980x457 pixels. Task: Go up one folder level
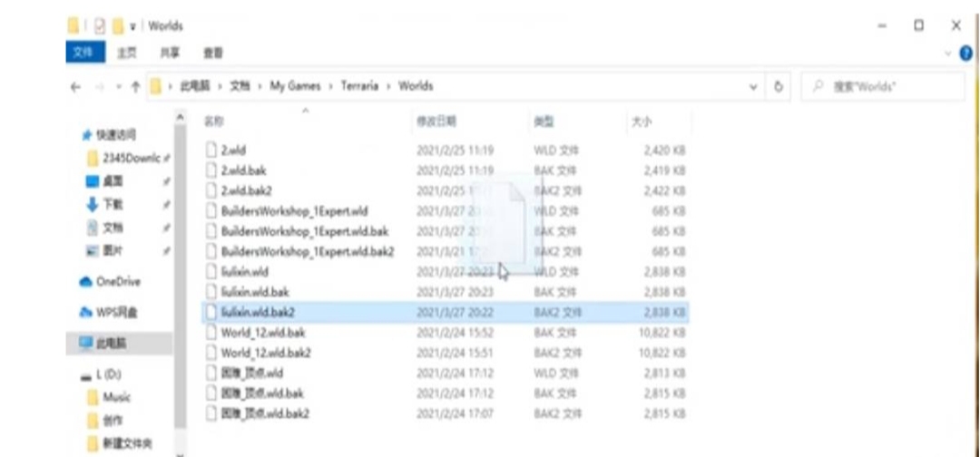(x=135, y=87)
